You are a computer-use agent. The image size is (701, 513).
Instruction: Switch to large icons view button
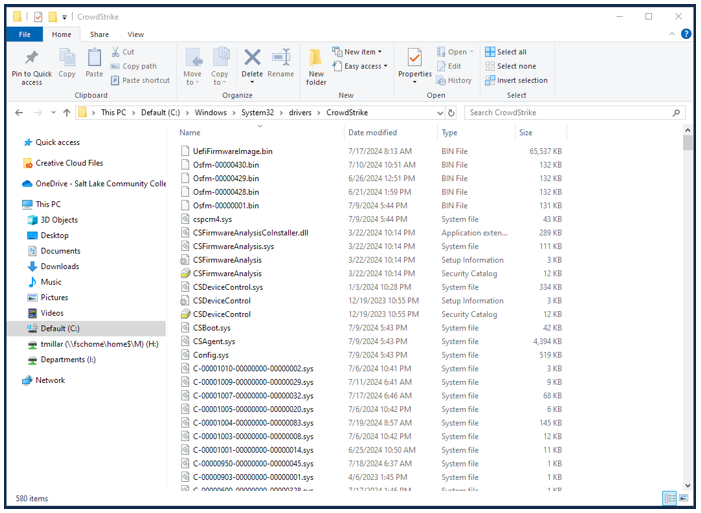click(x=684, y=498)
